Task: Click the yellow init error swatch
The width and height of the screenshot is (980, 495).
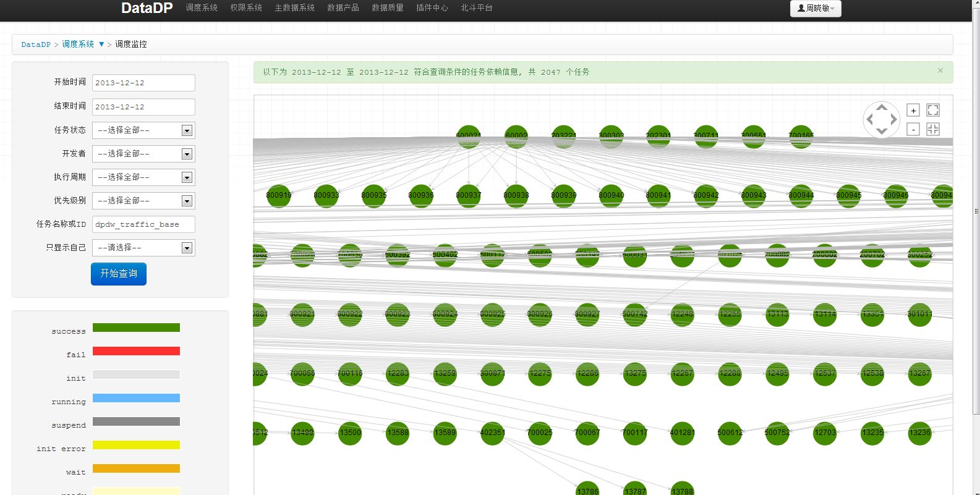Action: 136,445
